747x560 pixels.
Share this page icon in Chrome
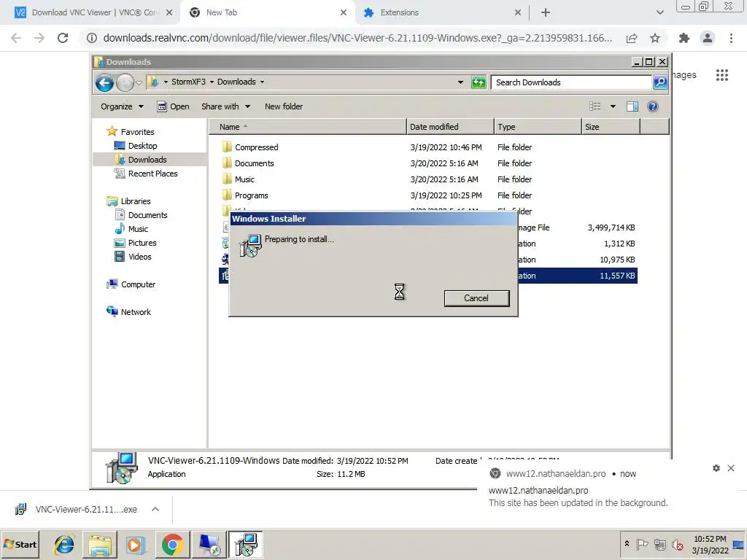(632, 38)
